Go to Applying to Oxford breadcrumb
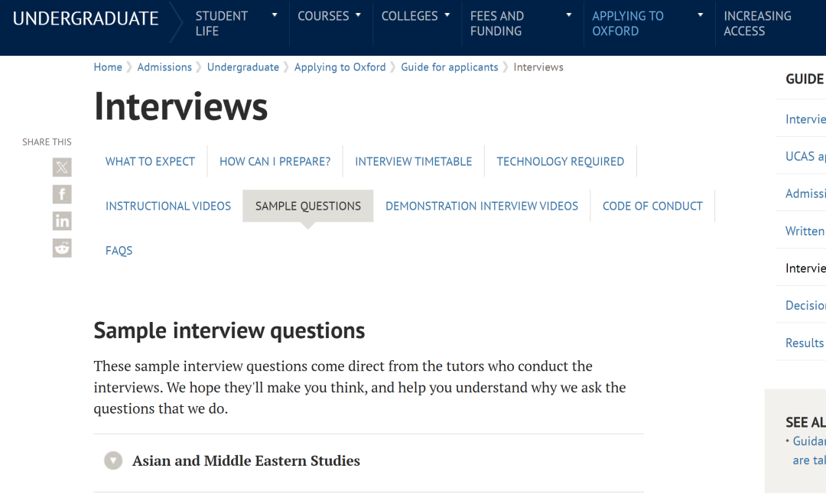This screenshot has height=504, width=826. (340, 67)
